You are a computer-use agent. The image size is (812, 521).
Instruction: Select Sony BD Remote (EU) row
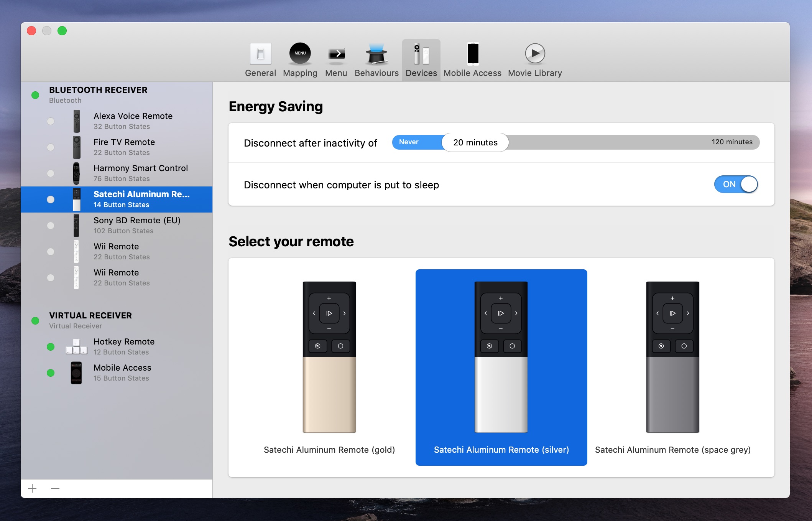click(x=117, y=226)
